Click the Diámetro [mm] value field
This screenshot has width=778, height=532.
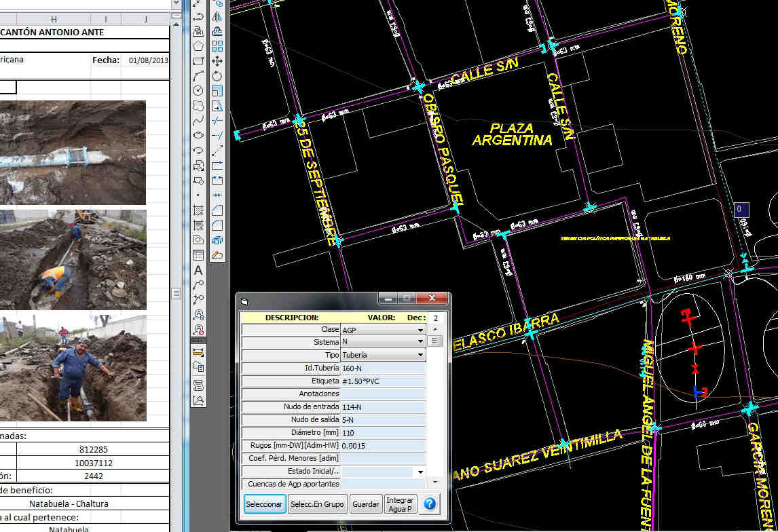pyautogui.click(x=384, y=432)
